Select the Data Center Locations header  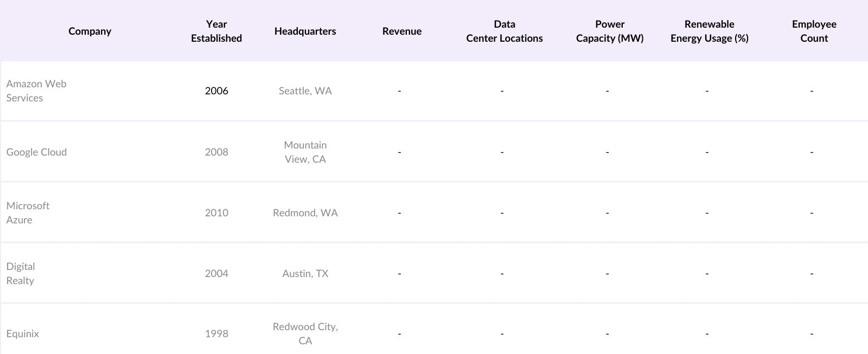[x=504, y=31]
